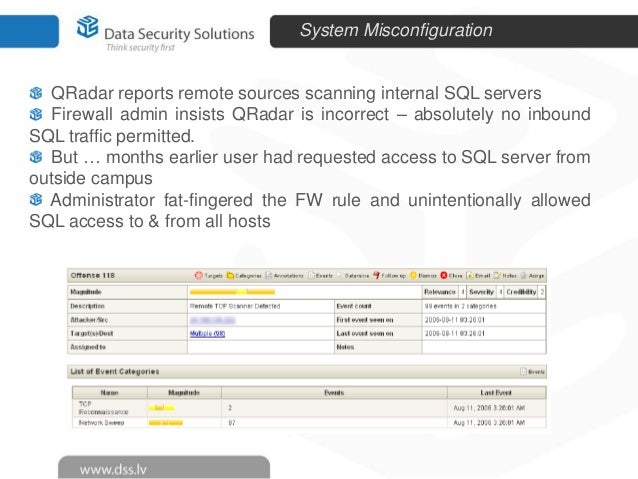638x479 pixels.
Task: Click the empty Assigned to field
Action: click(x=260, y=347)
